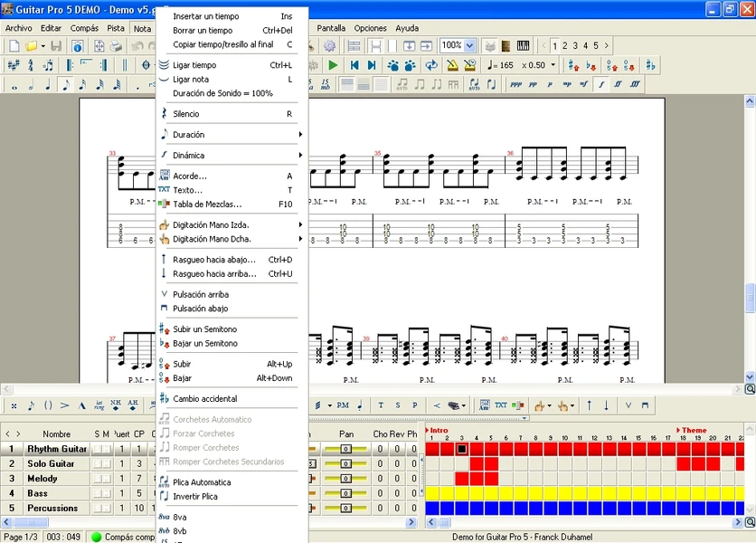Adjust the Rhythm Guitar pan slider
The height and width of the screenshot is (543, 756).
point(345,450)
